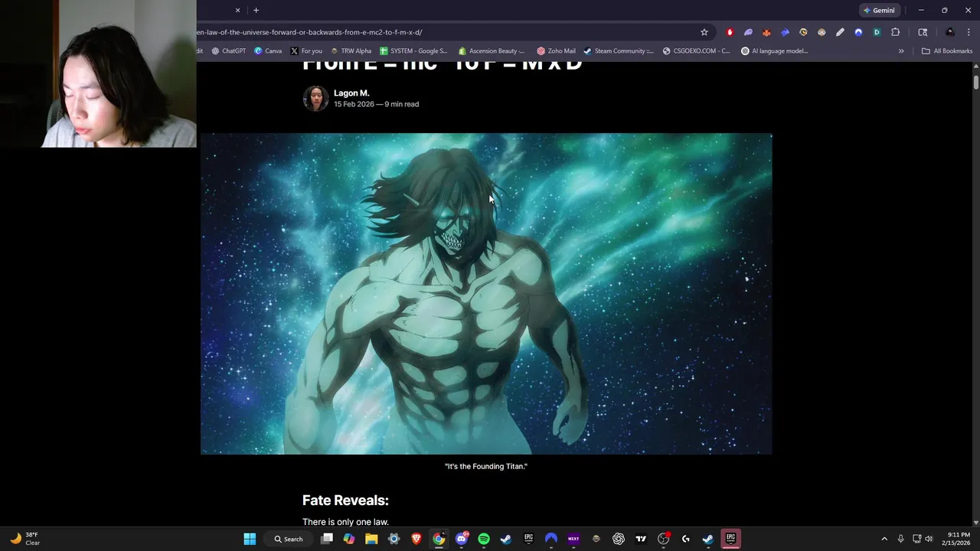Show hidden system tray icons
The image size is (980, 551).
tap(884, 539)
